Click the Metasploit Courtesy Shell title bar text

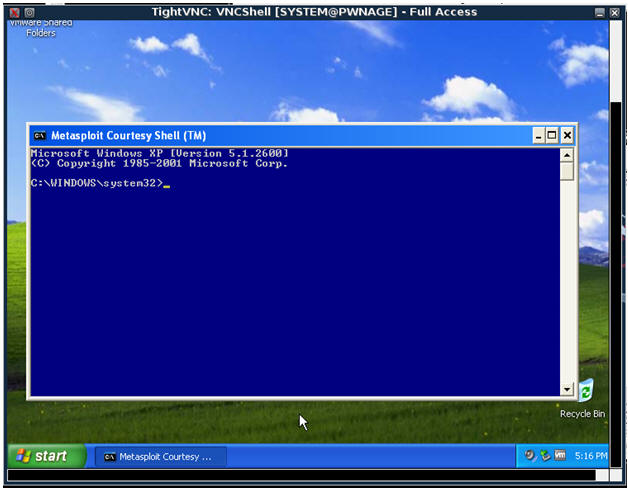point(129,136)
